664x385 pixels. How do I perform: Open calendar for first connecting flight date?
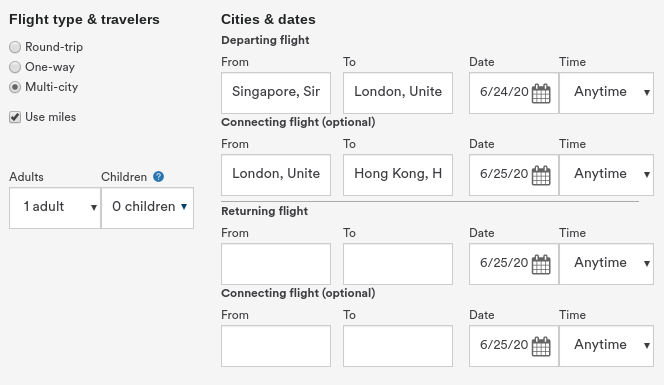[x=541, y=175]
